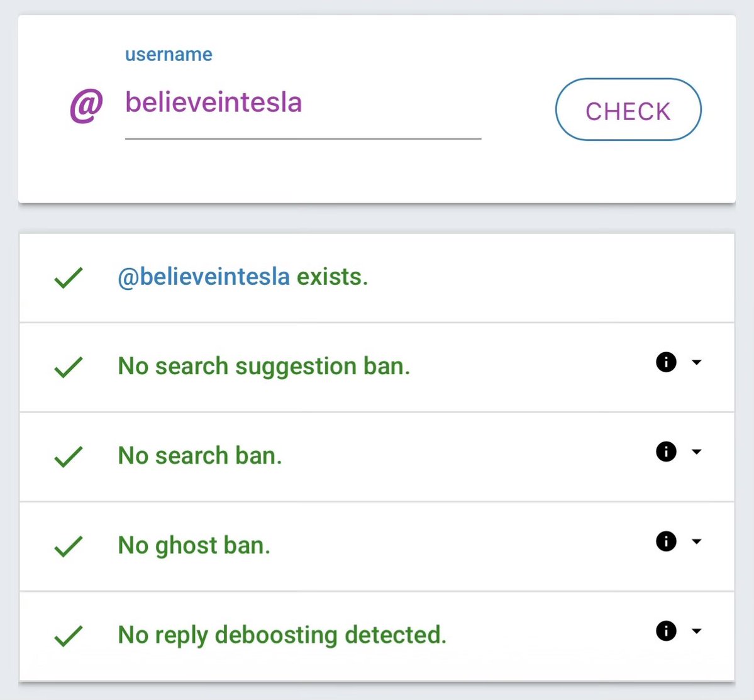
Task: Click green checkmark beside search suggestion ban
Action: coord(69,367)
